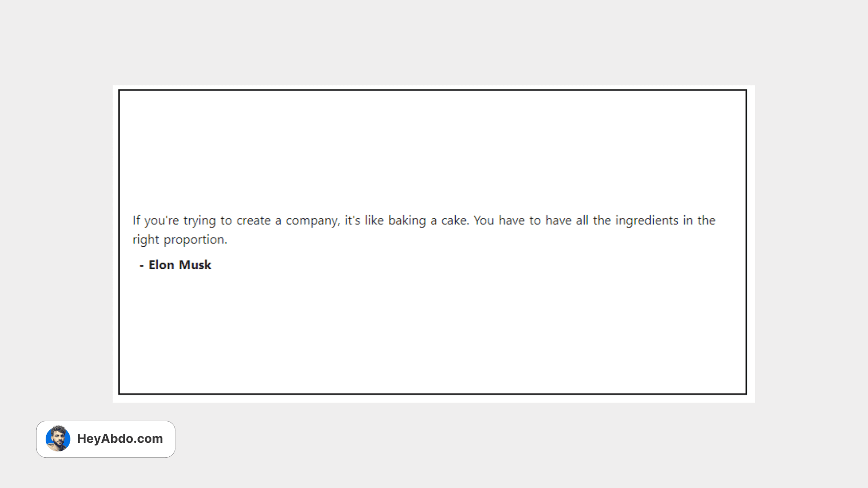Viewport: 868px width, 488px height.
Task: Click the HeyAbdo.com label text
Action: click(x=120, y=439)
